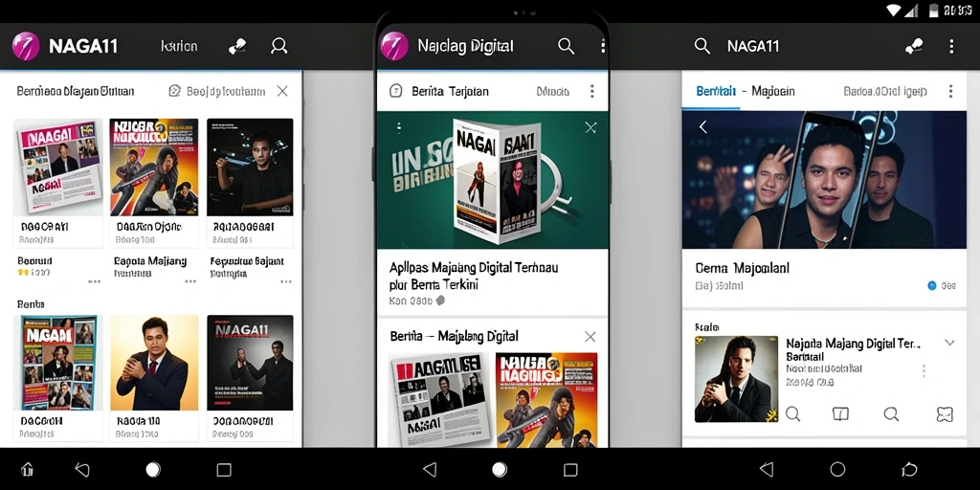Go back using arrow on right photo

point(703,127)
